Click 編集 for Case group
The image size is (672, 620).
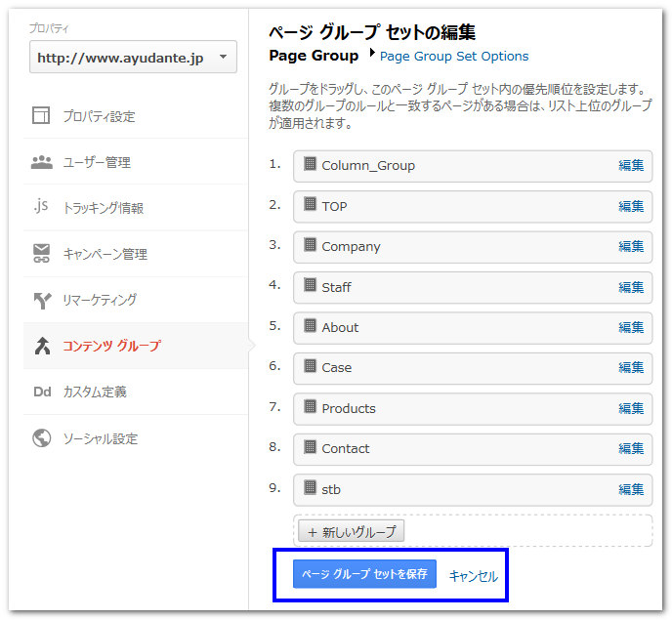[x=631, y=368]
